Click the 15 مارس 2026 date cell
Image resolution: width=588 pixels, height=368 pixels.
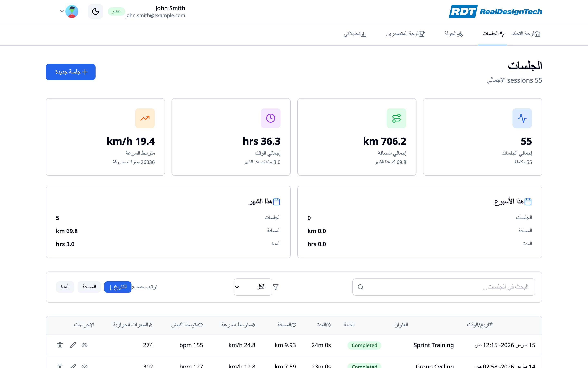point(505,345)
